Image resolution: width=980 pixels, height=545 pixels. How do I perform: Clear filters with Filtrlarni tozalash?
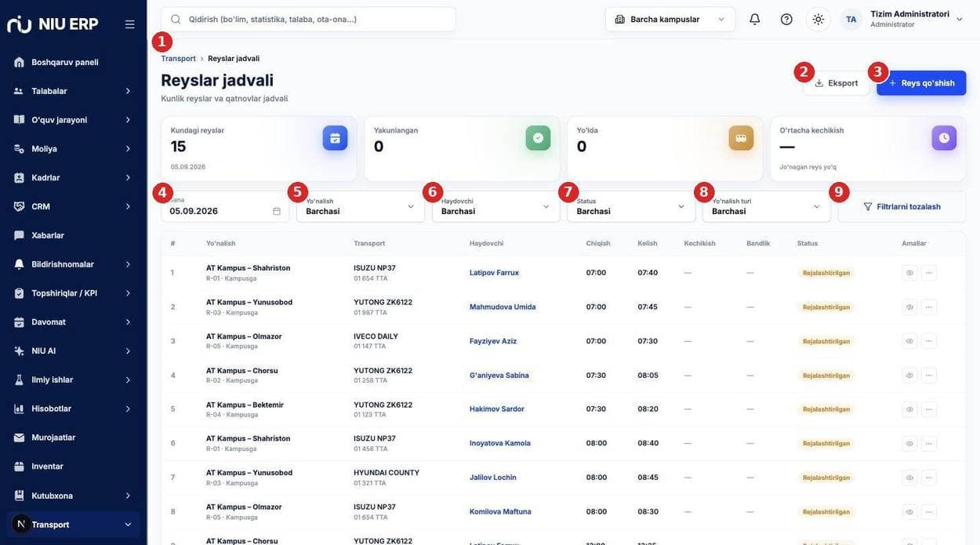(902, 206)
